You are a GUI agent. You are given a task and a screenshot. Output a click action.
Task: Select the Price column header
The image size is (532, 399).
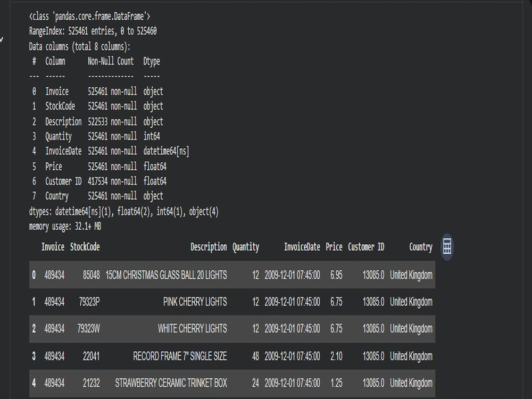click(334, 247)
